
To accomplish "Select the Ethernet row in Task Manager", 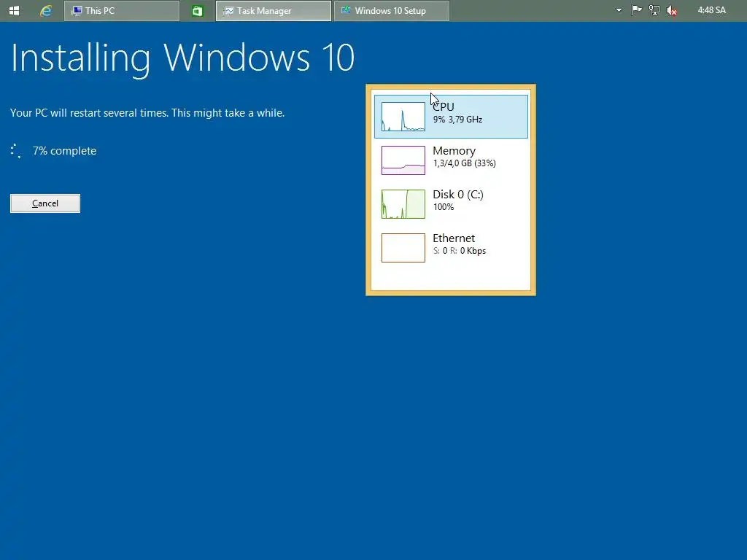I will click(x=451, y=248).
